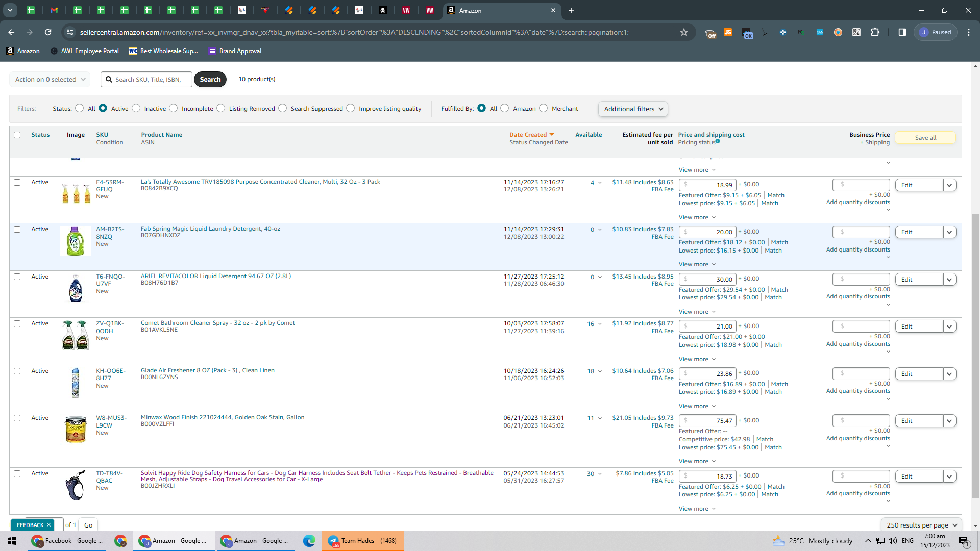980x551 pixels.
Task: Check the Fab Spring Magic detergent row
Action: click(x=17, y=230)
